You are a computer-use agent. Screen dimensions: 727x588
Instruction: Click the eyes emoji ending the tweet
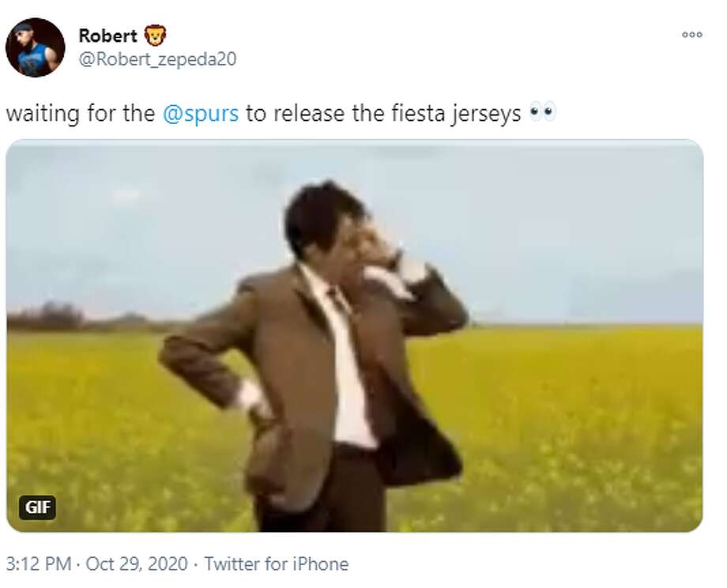click(x=542, y=113)
